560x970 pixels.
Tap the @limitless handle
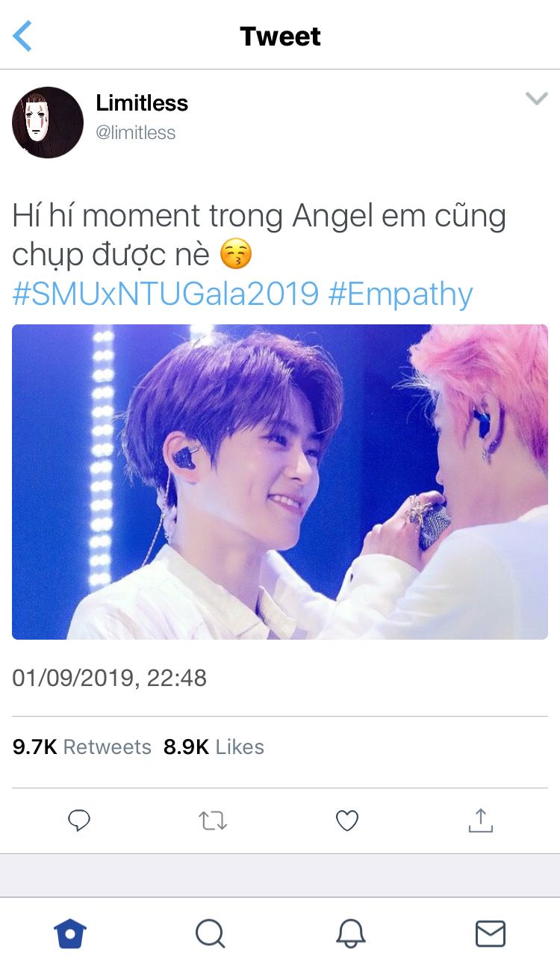136,133
